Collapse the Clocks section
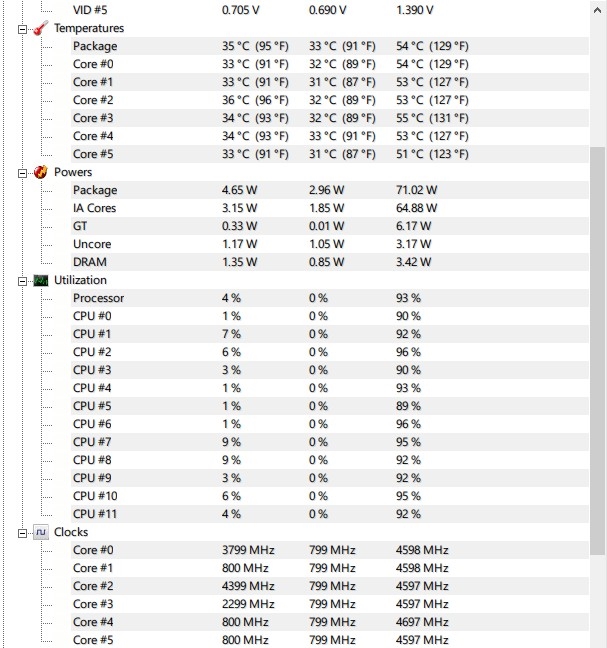The image size is (607, 648). 22,534
